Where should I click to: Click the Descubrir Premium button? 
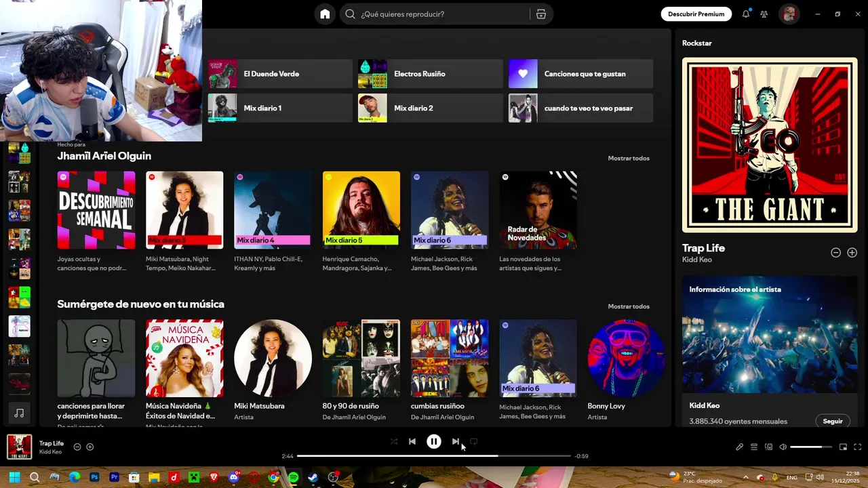[x=696, y=14]
